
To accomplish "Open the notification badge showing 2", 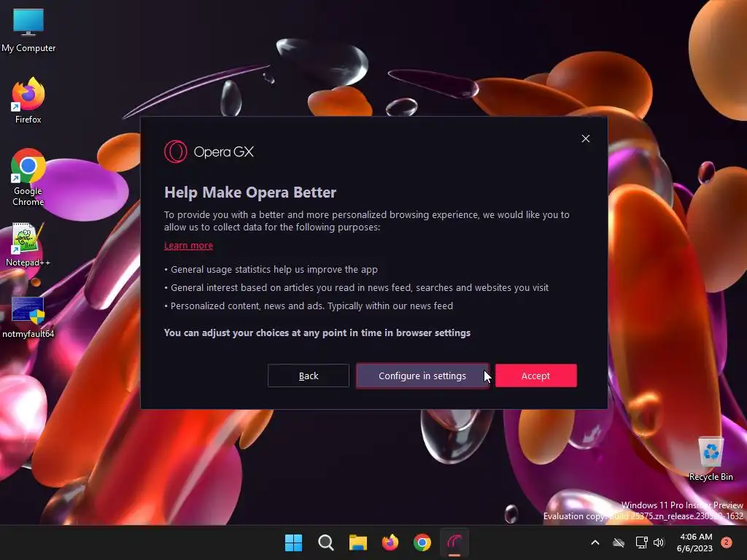I will click(727, 542).
